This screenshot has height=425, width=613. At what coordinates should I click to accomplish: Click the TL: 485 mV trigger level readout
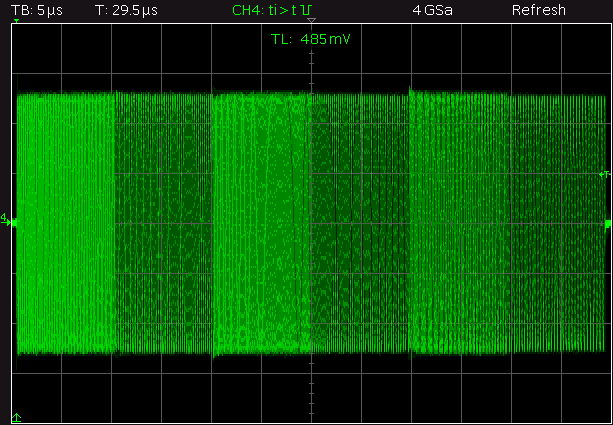[311, 40]
